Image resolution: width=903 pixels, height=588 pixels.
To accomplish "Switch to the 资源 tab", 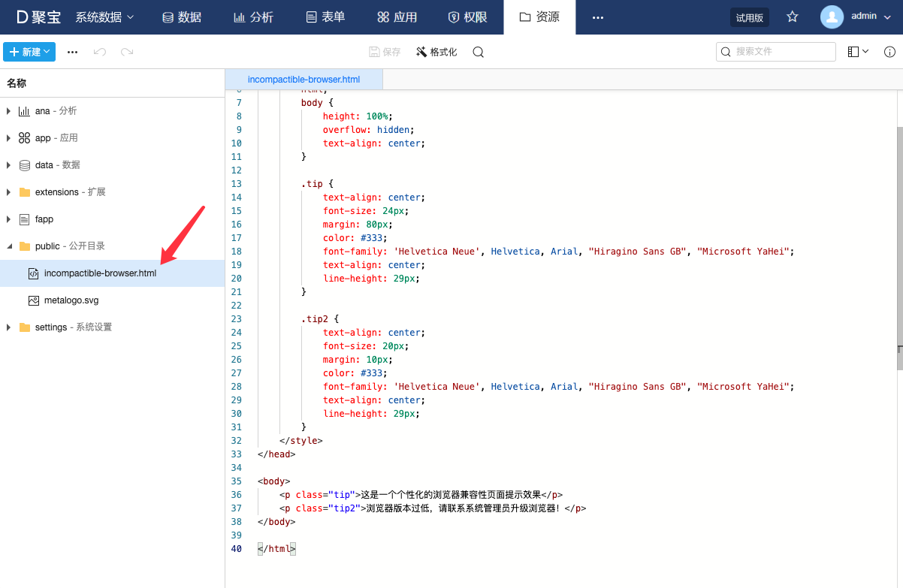I will pos(539,17).
